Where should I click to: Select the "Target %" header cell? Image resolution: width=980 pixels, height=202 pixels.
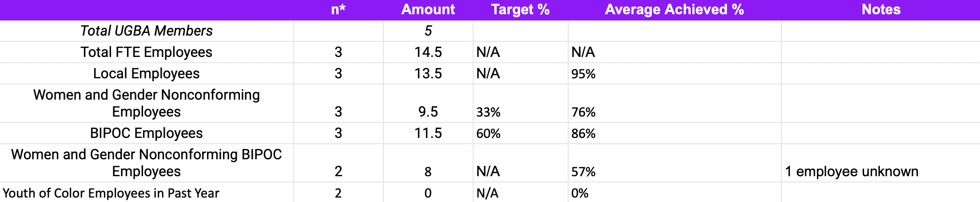(520, 10)
